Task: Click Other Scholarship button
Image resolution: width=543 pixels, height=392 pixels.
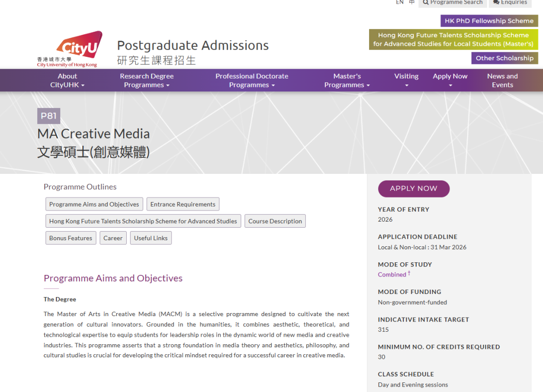Action: 504,58
